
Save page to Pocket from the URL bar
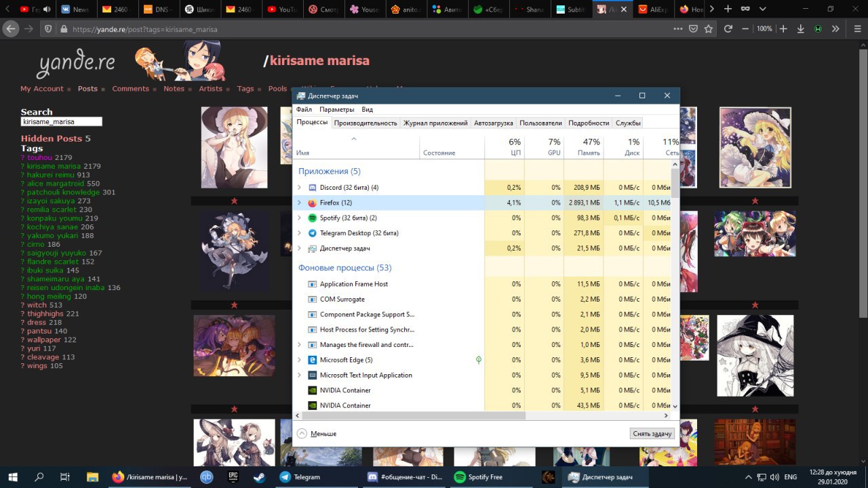pos(693,29)
